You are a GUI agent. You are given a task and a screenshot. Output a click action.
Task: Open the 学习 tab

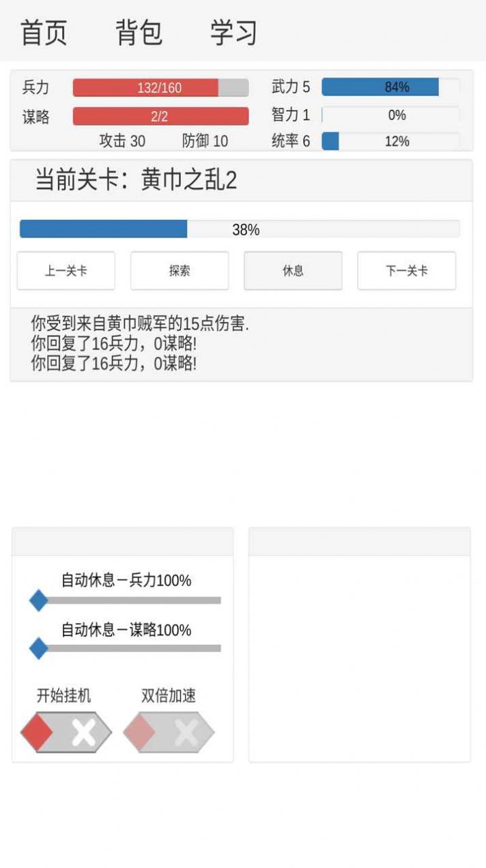pyautogui.click(x=233, y=31)
